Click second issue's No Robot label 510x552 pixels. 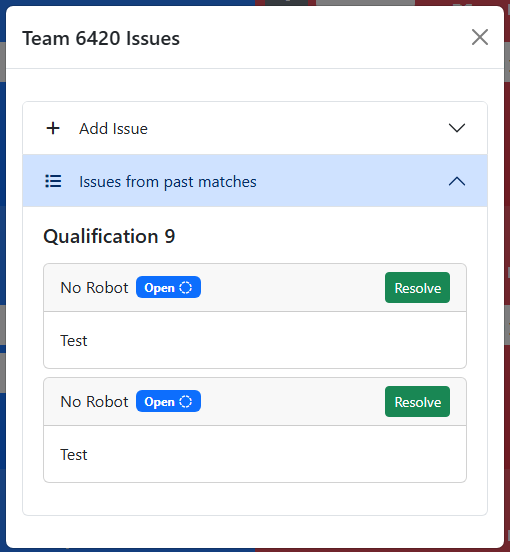[94, 402]
